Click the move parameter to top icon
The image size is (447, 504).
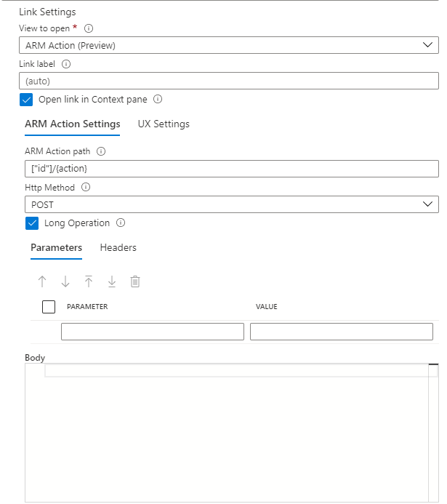coord(89,281)
